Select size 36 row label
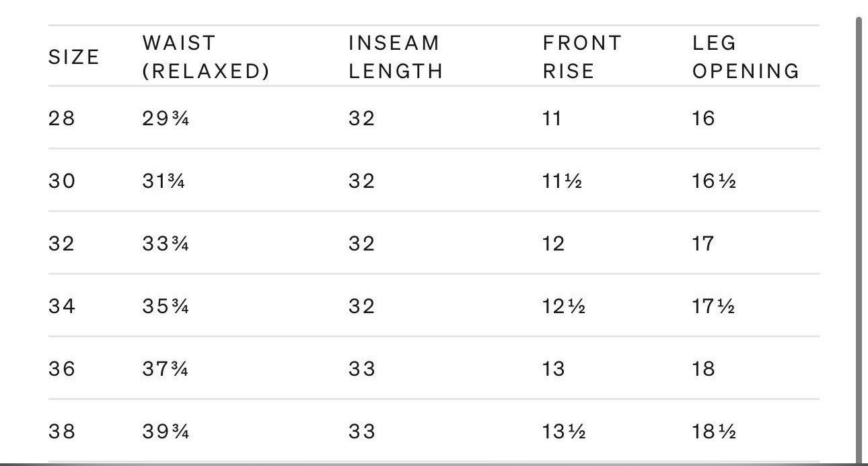The height and width of the screenshot is (466, 868). point(62,369)
